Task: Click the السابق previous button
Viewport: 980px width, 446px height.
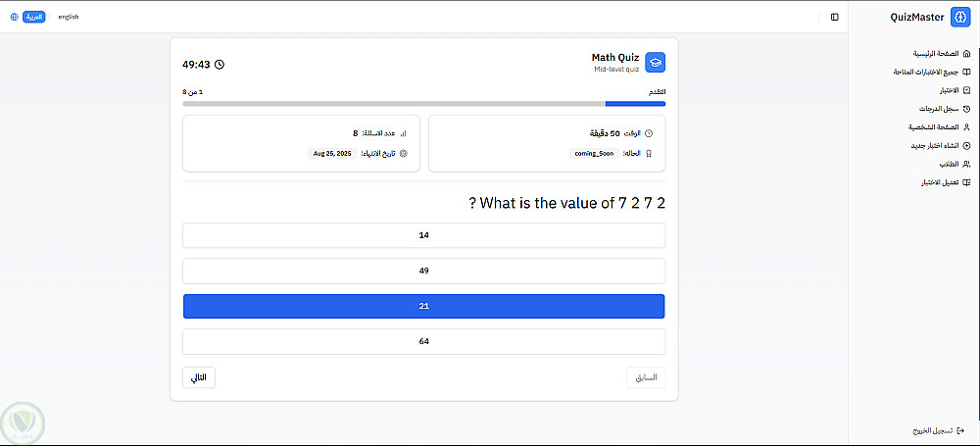Action: (x=646, y=377)
